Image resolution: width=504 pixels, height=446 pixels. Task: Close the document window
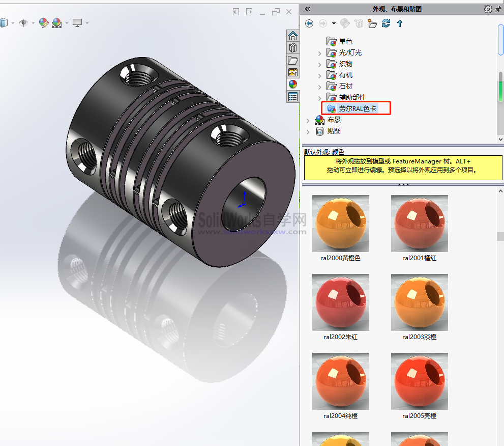[289, 12]
